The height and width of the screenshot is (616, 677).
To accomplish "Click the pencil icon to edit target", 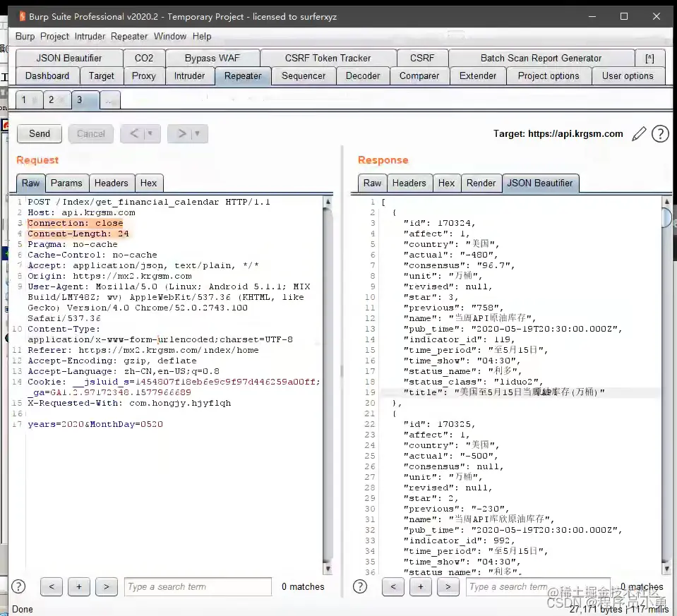I will point(639,134).
